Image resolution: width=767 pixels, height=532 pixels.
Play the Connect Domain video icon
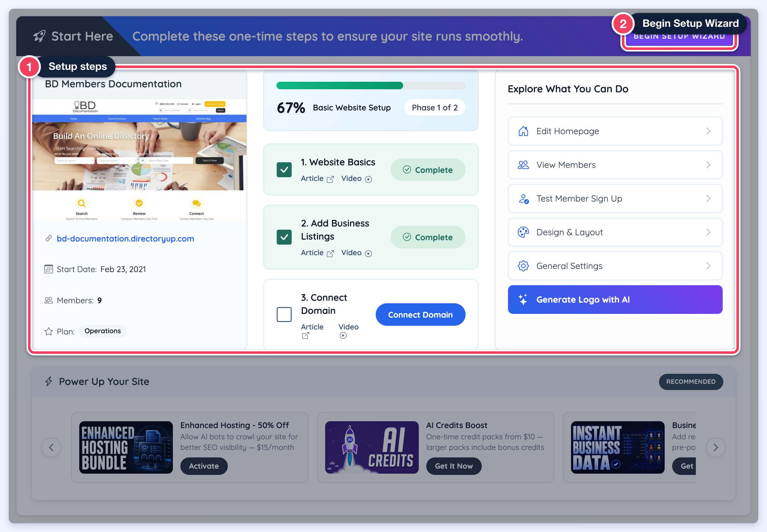[343, 336]
